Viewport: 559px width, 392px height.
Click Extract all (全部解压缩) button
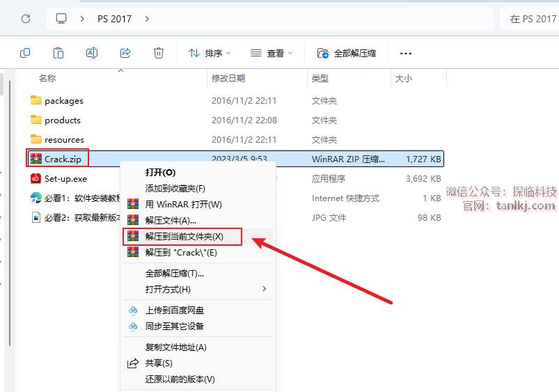pos(347,54)
